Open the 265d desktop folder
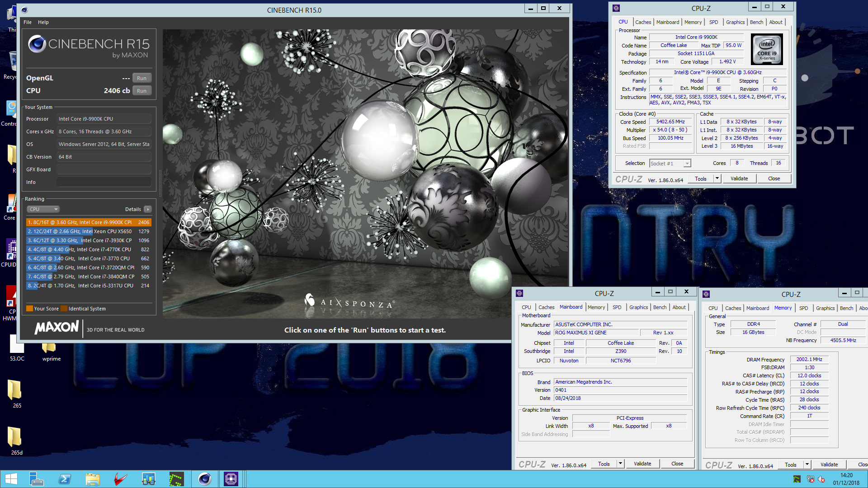The image size is (868, 488). (16, 441)
